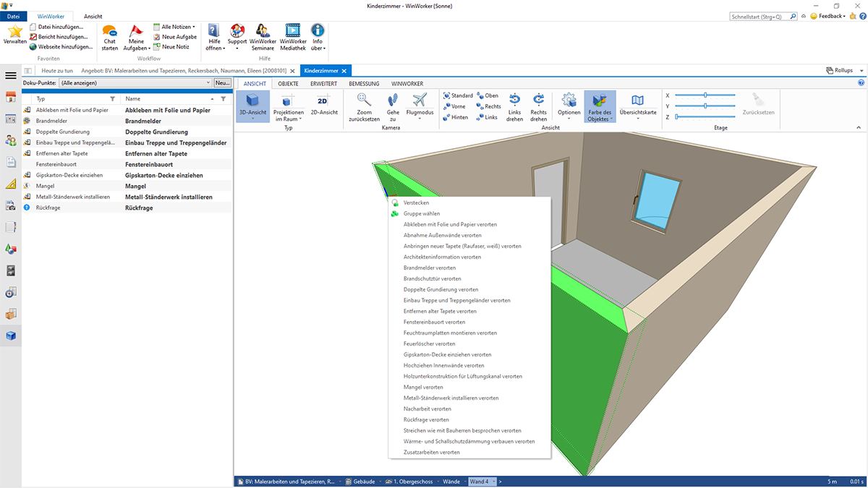Click Wand 4 in the breadcrumb bar
This screenshot has height=488, width=868.
(479, 481)
